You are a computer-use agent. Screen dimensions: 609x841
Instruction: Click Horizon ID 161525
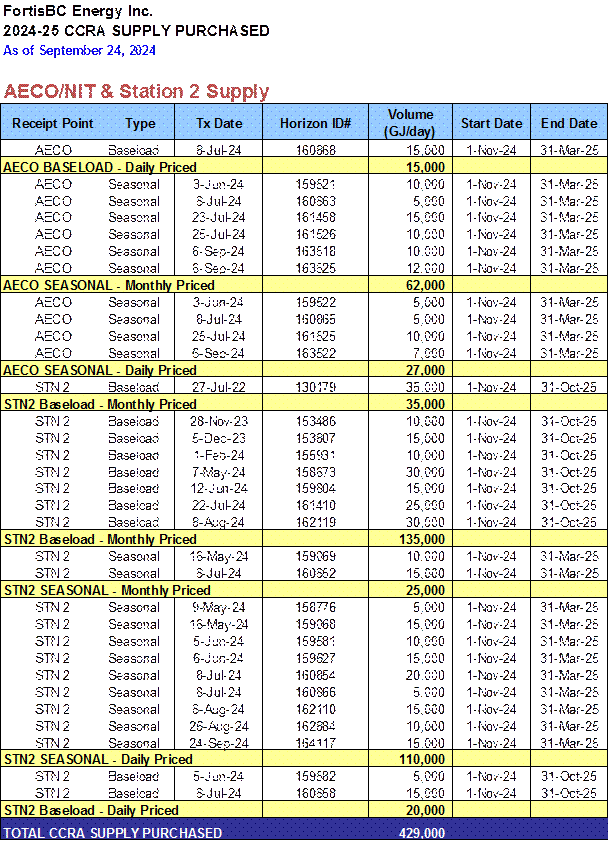tap(315, 336)
